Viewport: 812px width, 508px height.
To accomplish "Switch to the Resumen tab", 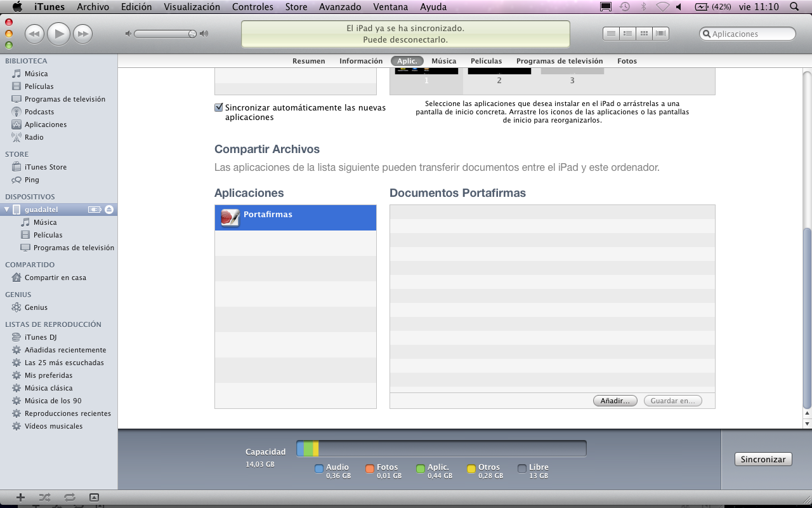I will coord(308,61).
